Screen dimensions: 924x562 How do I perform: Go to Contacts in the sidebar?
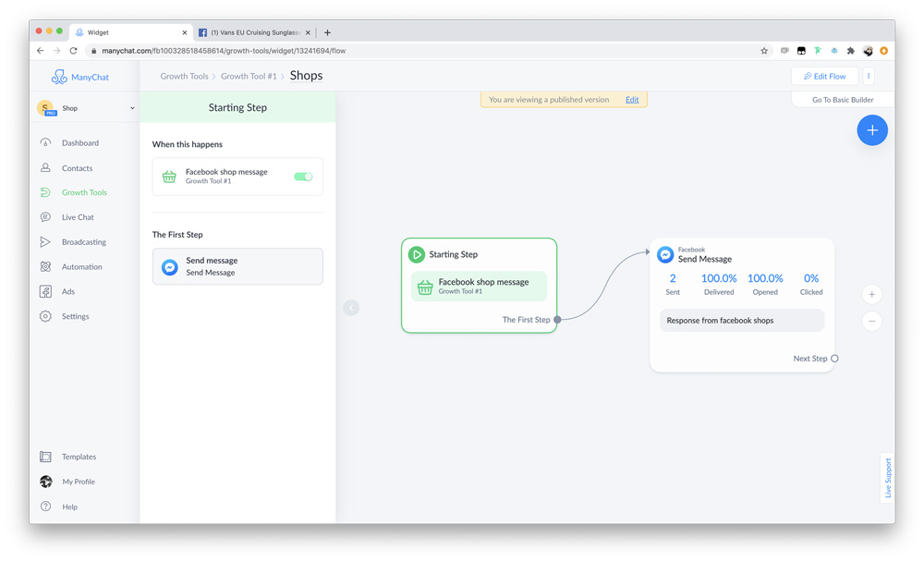tap(77, 168)
